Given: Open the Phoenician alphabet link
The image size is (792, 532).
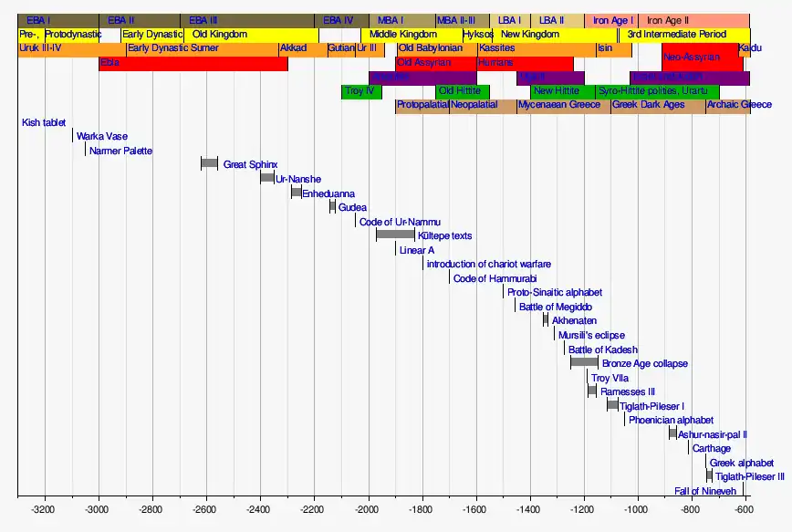Looking at the screenshot, I should (671, 420).
